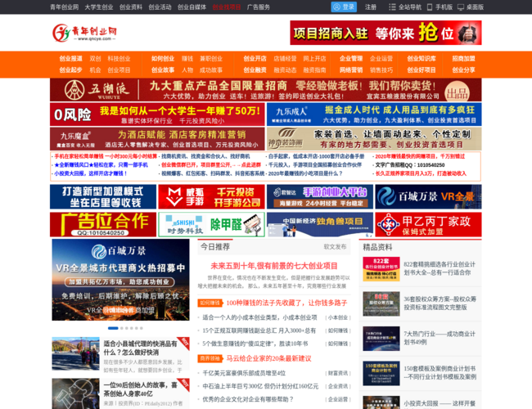Click the 威狐手游 red ad
532x409 pixels.
(211, 196)
